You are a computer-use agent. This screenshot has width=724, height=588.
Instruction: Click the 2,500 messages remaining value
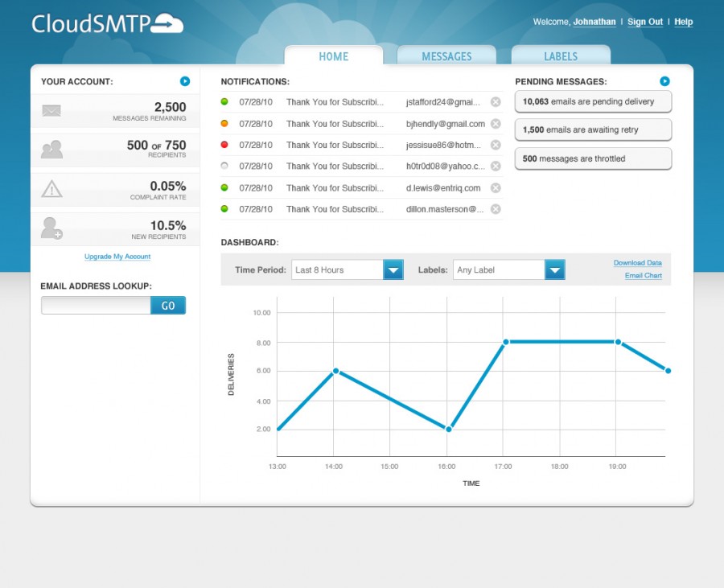click(170, 107)
